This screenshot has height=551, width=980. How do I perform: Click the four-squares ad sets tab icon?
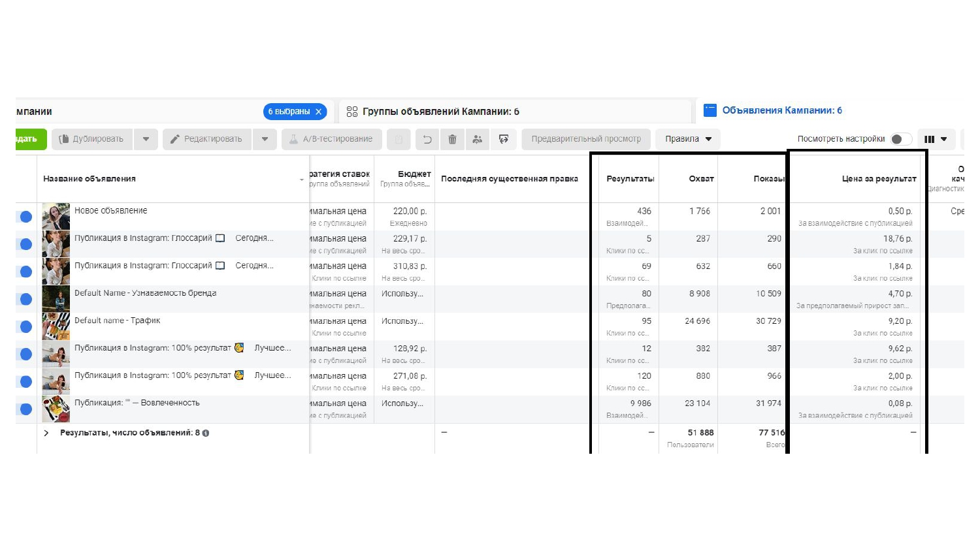click(x=352, y=112)
